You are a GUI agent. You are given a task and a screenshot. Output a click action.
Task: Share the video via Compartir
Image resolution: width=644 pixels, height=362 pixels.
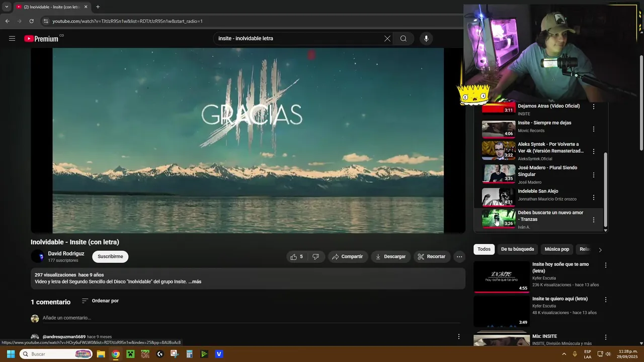click(348, 256)
